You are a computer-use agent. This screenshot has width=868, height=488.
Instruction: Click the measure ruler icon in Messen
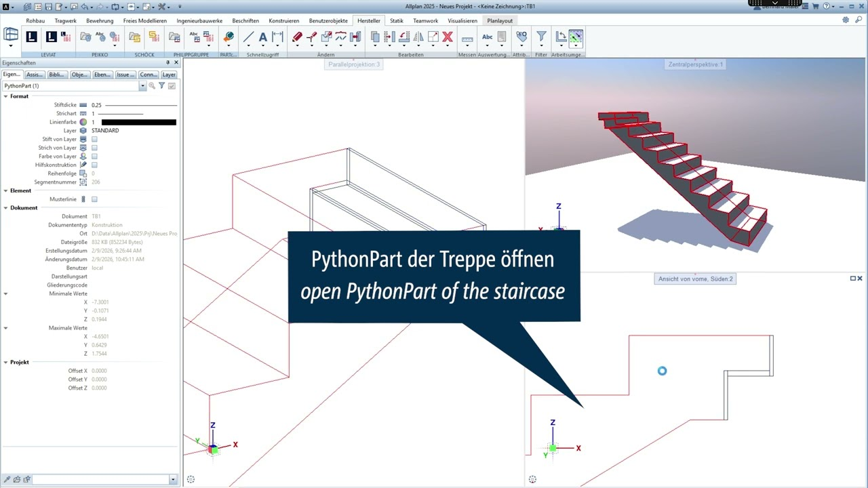(467, 38)
